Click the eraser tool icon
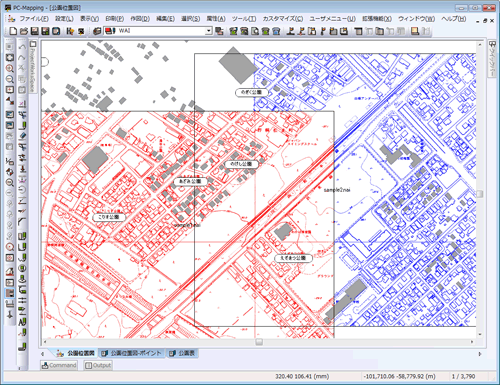This screenshot has height=385, width=500. coord(22,136)
